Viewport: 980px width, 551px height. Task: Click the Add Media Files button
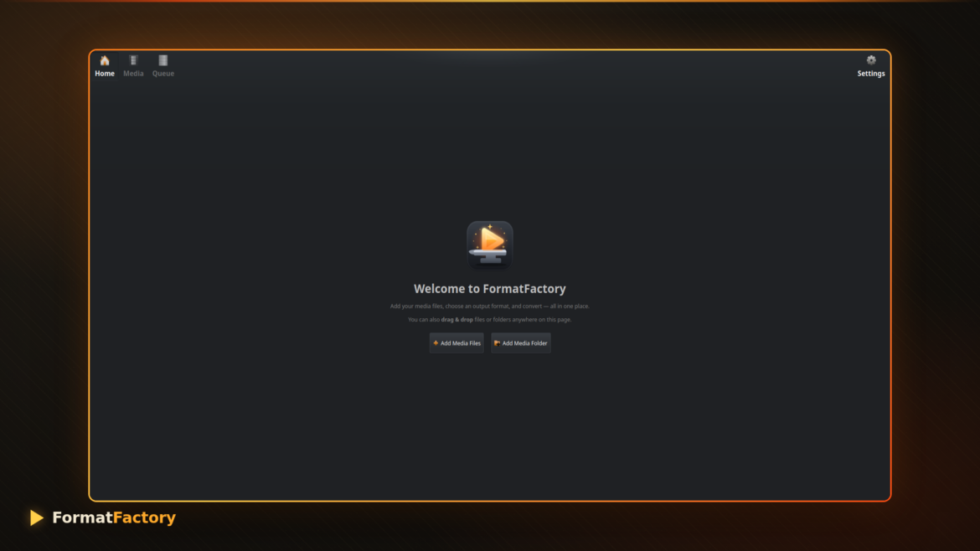456,343
